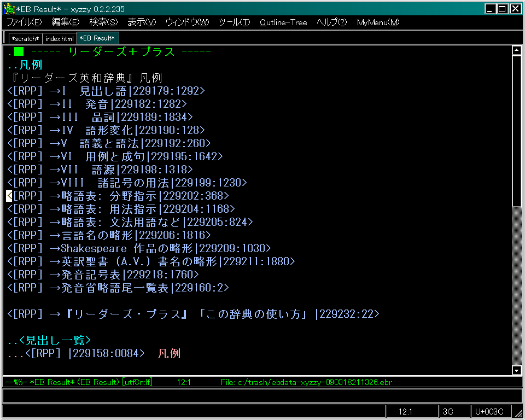525x420 pixels.
Task: Open the ツール(T) menu
Action: tap(235, 22)
